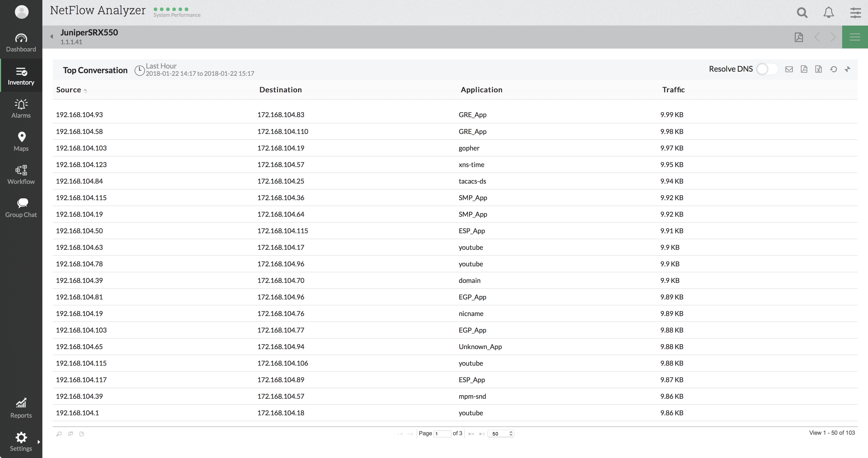
Task: Click the mpm-snd application cell
Action: tap(472, 396)
